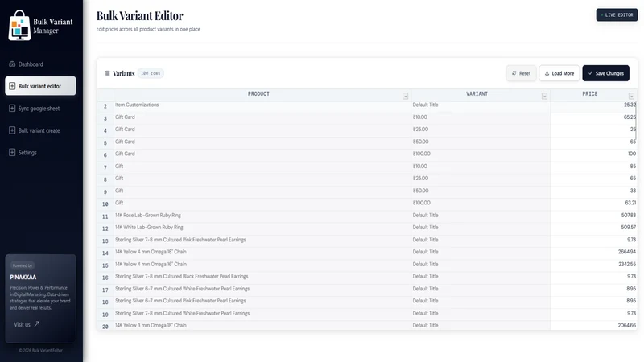This screenshot has height=362, width=644.
Task: Select the Gift Card cell in row 3
Action: 262,117
